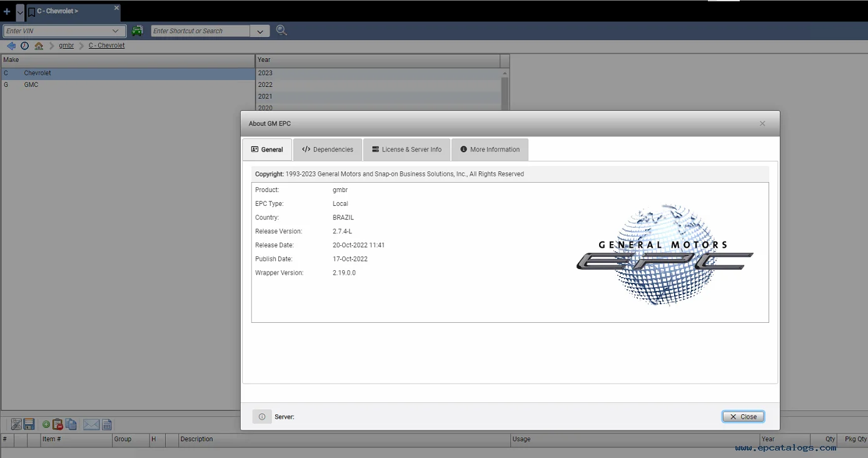Click the magnifying glass search icon
Screen dimensions: 868x458
point(281,30)
